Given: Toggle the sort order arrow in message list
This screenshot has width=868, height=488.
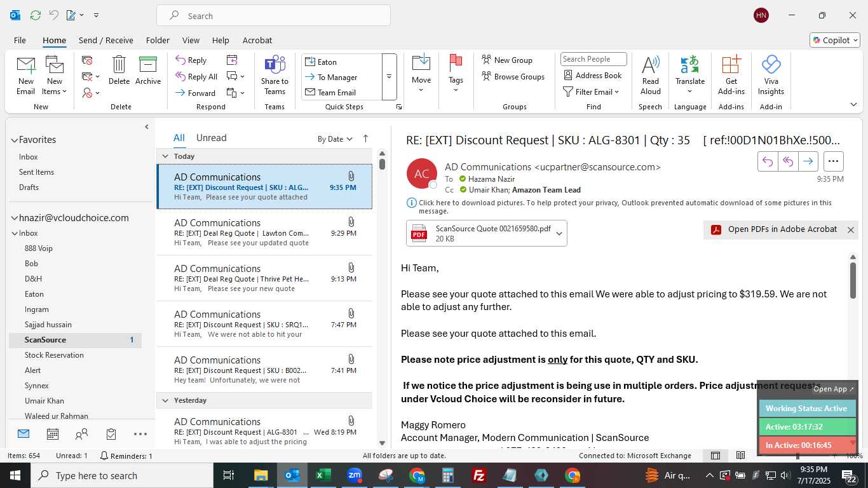Looking at the screenshot, I should point(365,139).
